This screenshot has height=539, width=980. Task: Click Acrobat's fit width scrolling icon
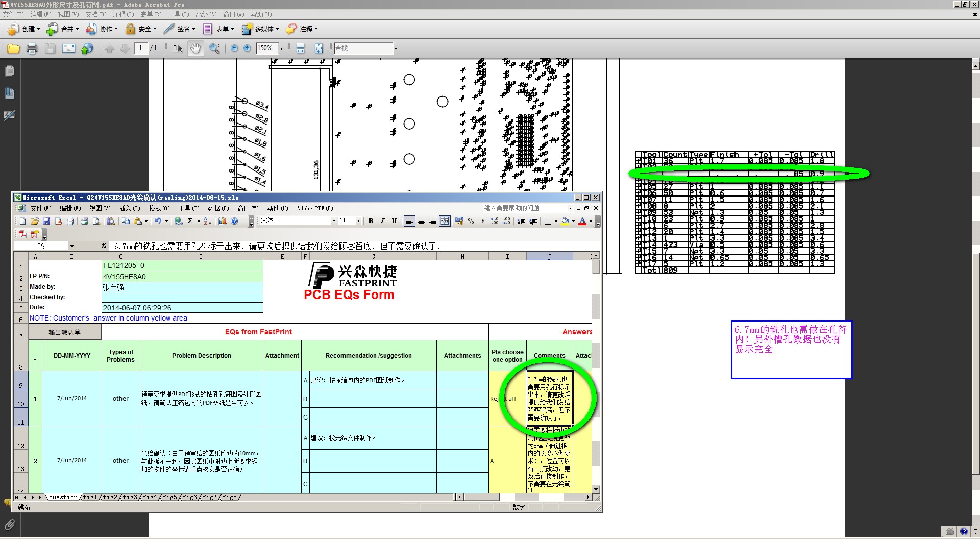pyautogui.click(x=301, y=48)
